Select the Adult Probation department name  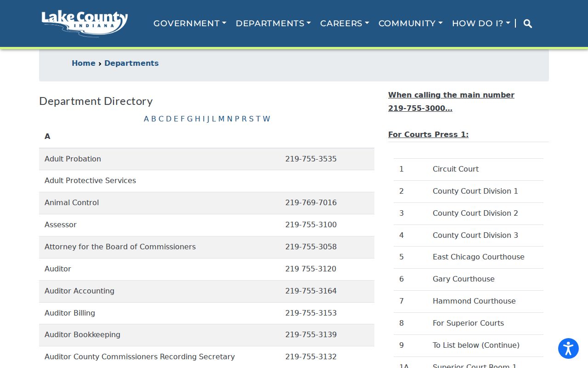[73, 159]
